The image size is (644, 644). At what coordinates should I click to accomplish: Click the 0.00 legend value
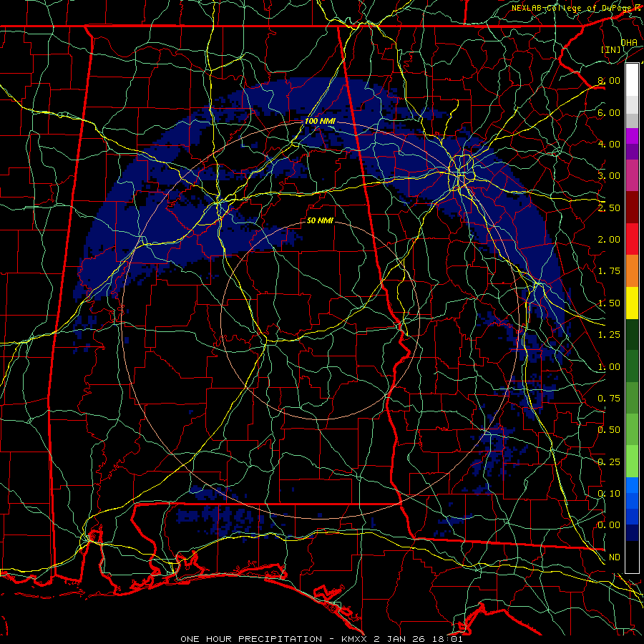coord(609,525)
